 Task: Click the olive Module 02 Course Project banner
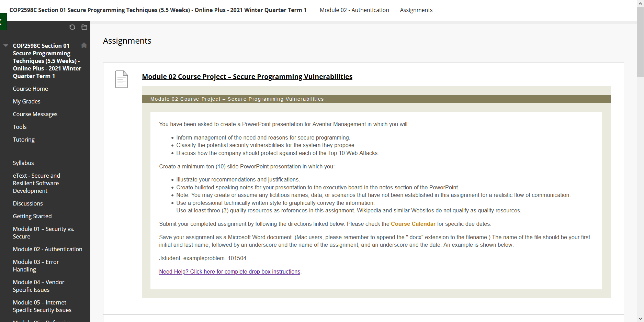click(x=376, y=99)
